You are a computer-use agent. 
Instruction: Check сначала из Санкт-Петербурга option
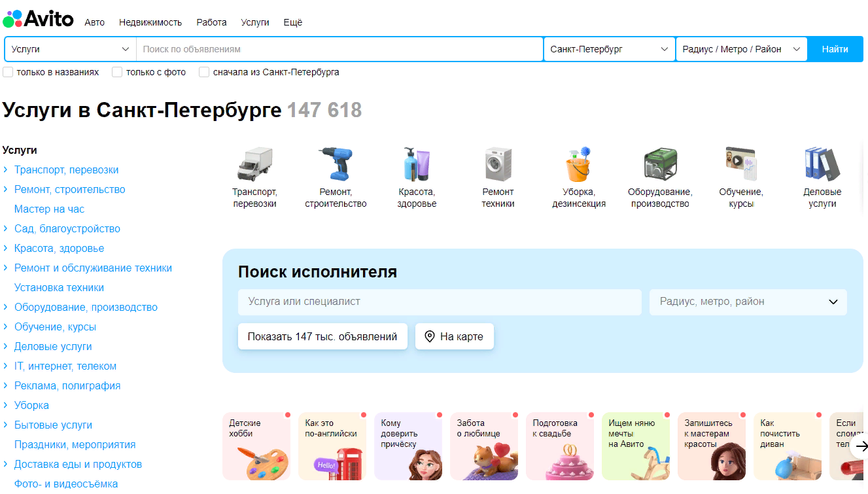tap(204, 72)
